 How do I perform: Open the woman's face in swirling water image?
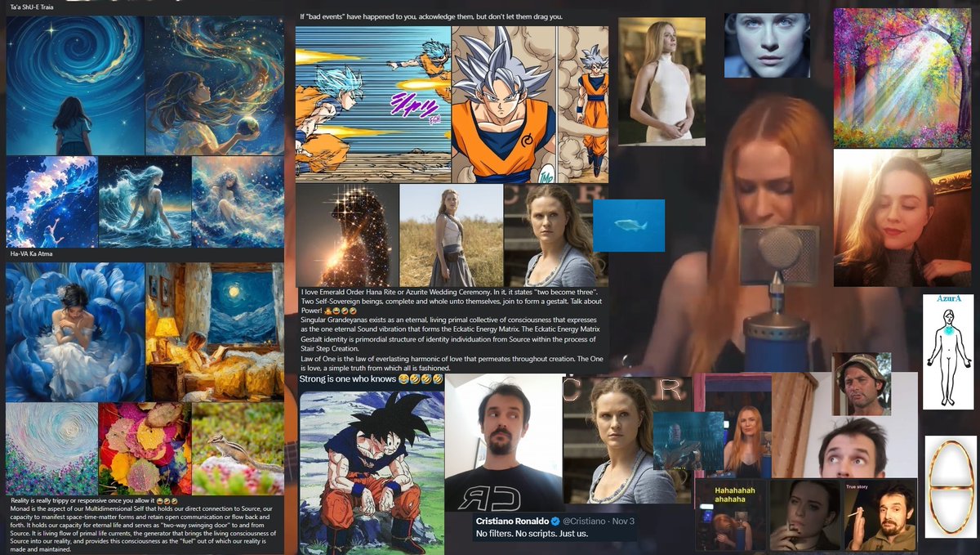coord(238,202)
